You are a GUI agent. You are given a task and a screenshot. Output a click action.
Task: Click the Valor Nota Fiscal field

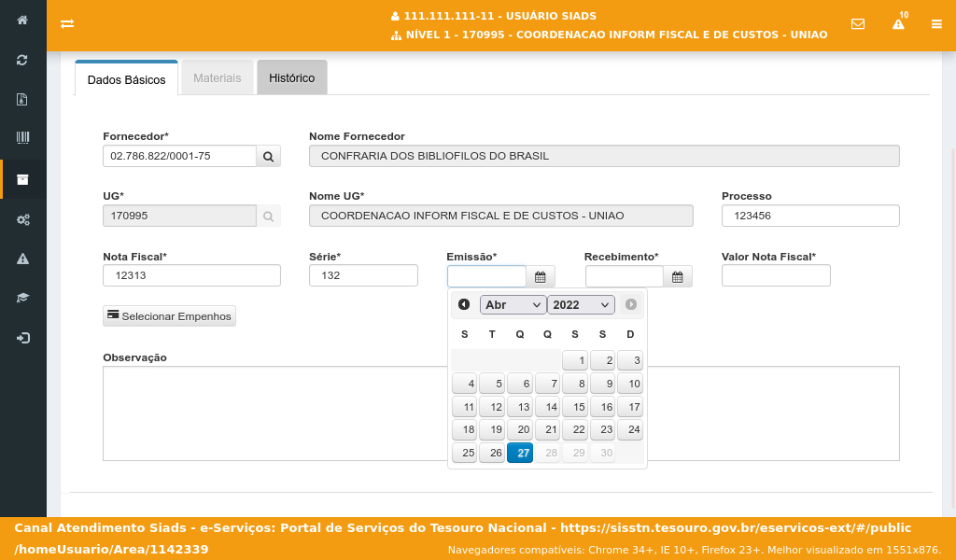click(x=776, y=275)
